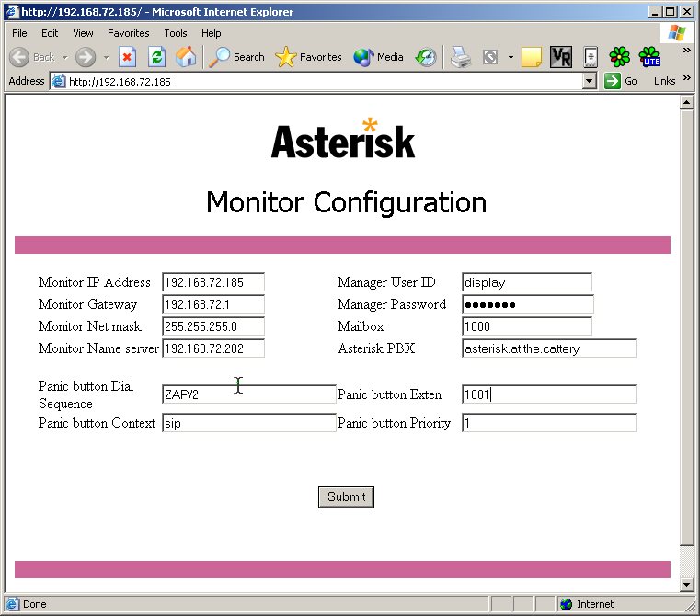The width and height of the screenshot is (700, 616).
Task: Click the vertical scrollbar thumb
Action: 686,327
